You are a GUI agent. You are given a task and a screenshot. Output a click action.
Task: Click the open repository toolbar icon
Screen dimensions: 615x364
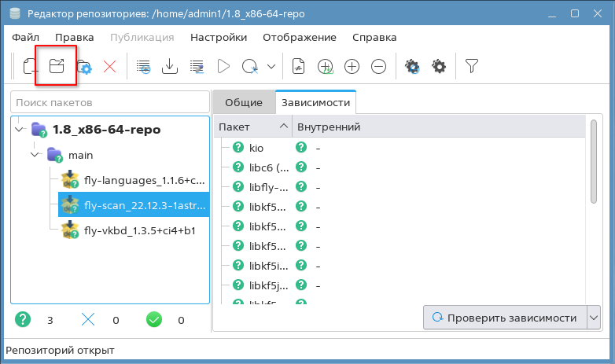pyautogui.click(x=57, y=66)
